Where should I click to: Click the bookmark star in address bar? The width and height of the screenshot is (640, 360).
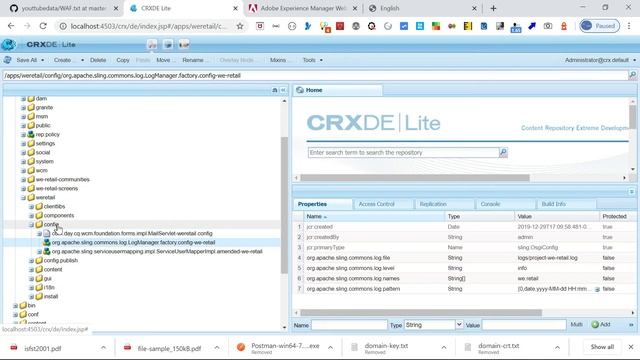[240, 26]
